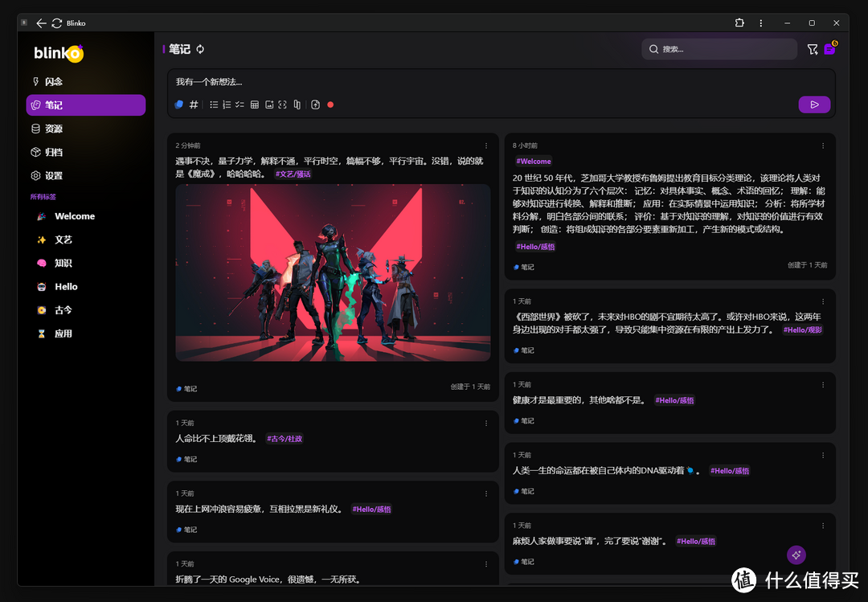Viewport: 868px width, 602px height.
Task: Click the upload file icon in the editor
Action: [316, 104]
